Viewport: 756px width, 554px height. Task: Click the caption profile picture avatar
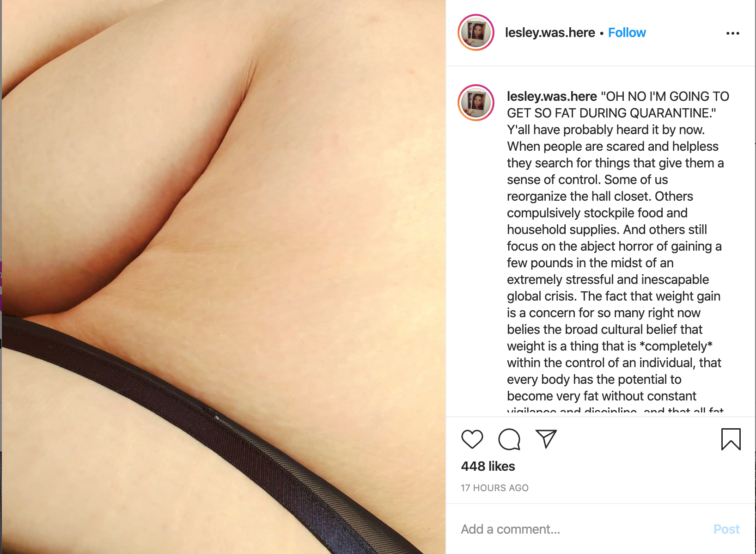point(476,103)
